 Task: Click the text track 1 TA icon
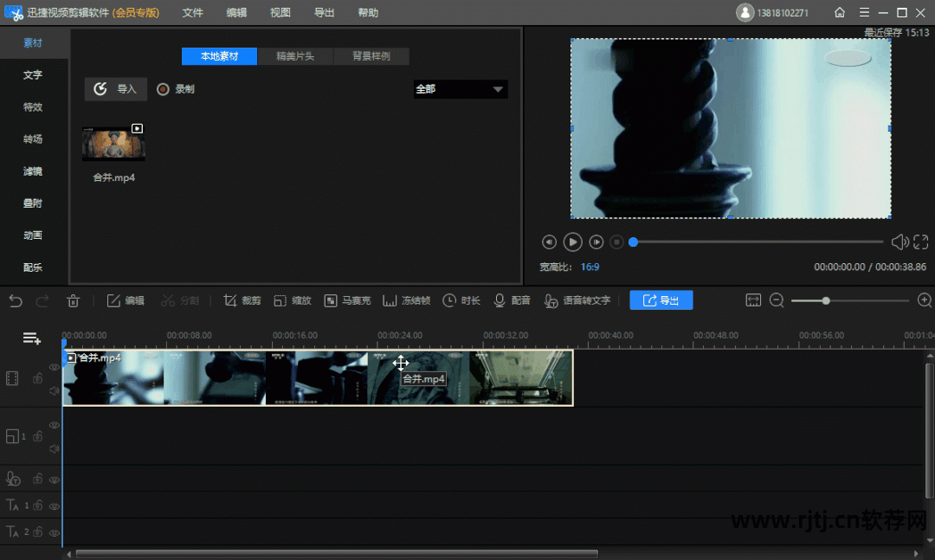[12, 505]
